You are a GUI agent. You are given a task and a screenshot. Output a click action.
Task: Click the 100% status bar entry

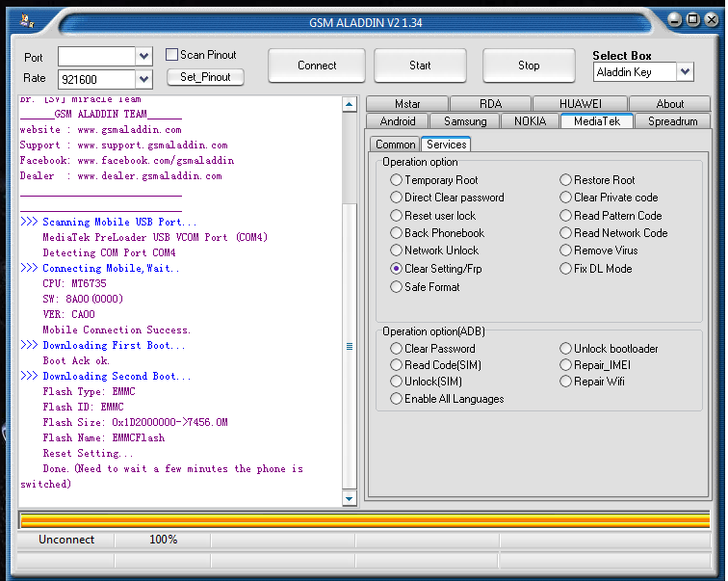[x=163, y=540]
